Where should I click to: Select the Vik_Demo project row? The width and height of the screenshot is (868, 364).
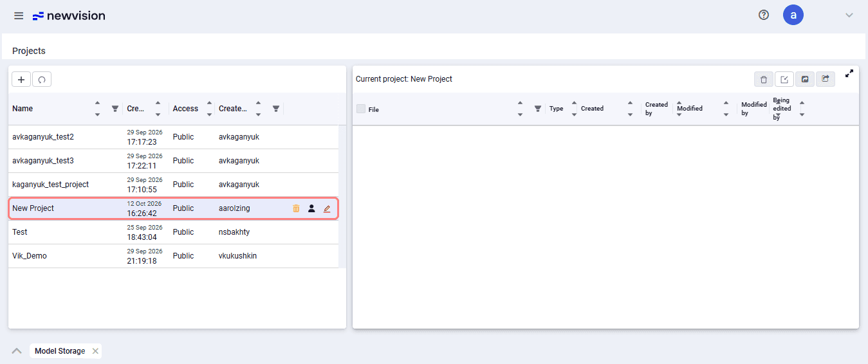click(x=173, y=256)
